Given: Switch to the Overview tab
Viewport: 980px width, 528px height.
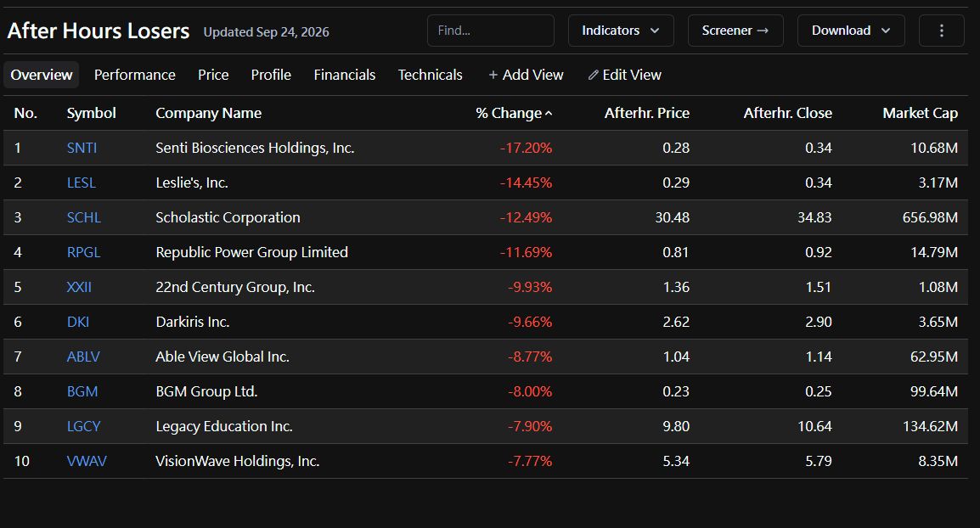Looking at the screenshot, I should 42,75.
